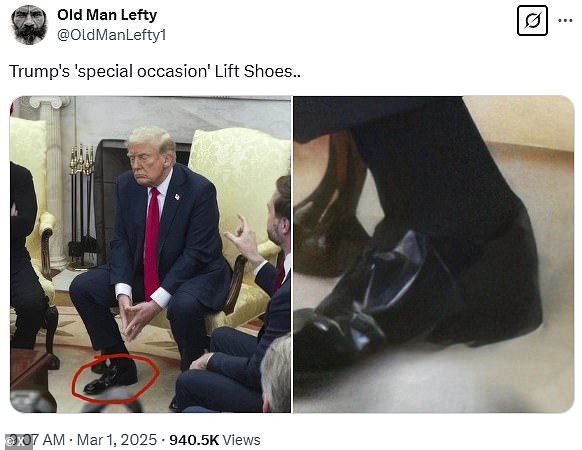The height and width of the screenshot is (450, 582).
Task: Open the three-dot more options menu
Action: (x=565, y=21)
